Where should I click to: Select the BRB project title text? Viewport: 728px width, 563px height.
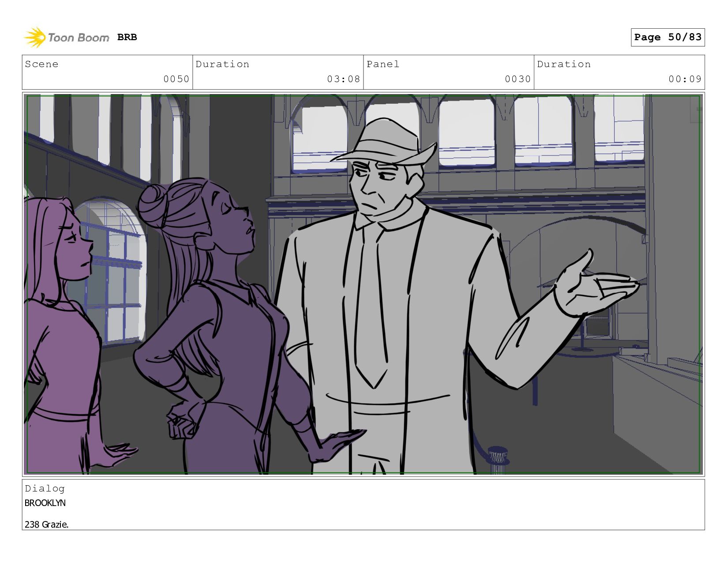point(127,38)
